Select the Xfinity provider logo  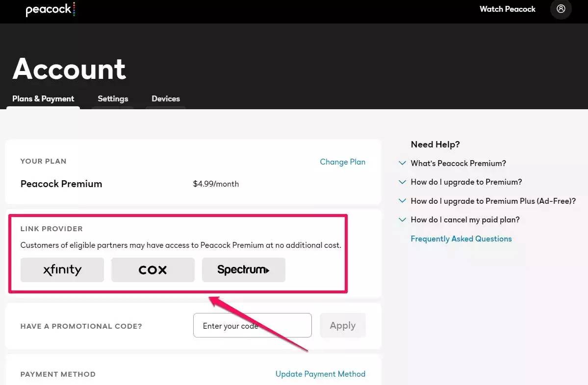click(62, 270)
